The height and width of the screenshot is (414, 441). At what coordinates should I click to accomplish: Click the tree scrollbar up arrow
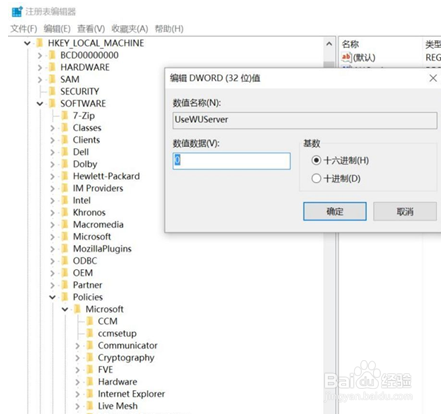coord(329,44)
